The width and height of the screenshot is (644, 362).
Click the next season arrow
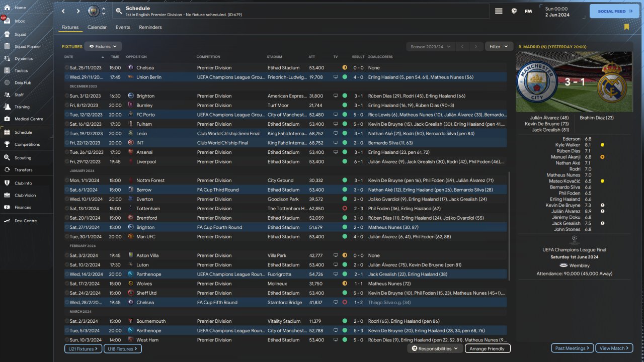(x=475, y=47)
